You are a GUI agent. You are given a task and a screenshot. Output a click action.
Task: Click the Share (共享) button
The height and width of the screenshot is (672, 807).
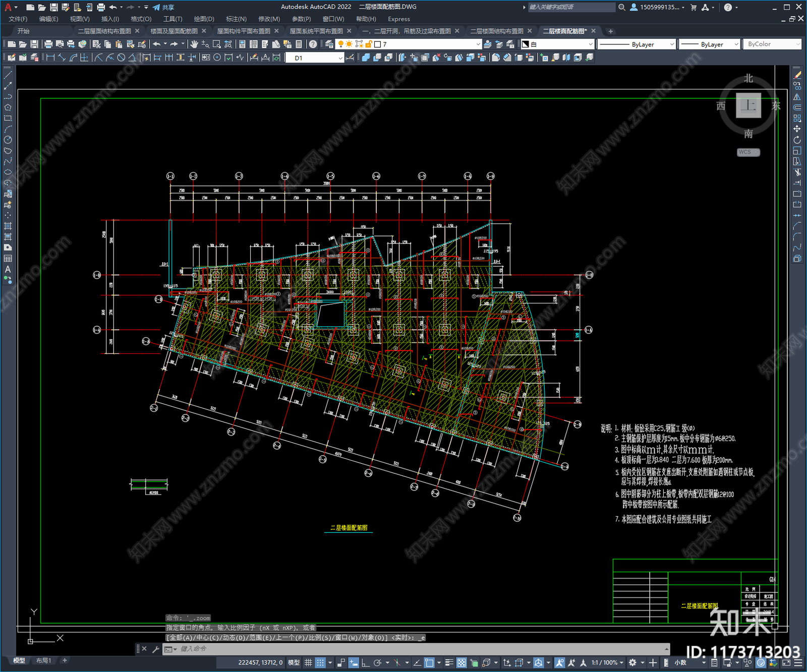pos(163,7)
